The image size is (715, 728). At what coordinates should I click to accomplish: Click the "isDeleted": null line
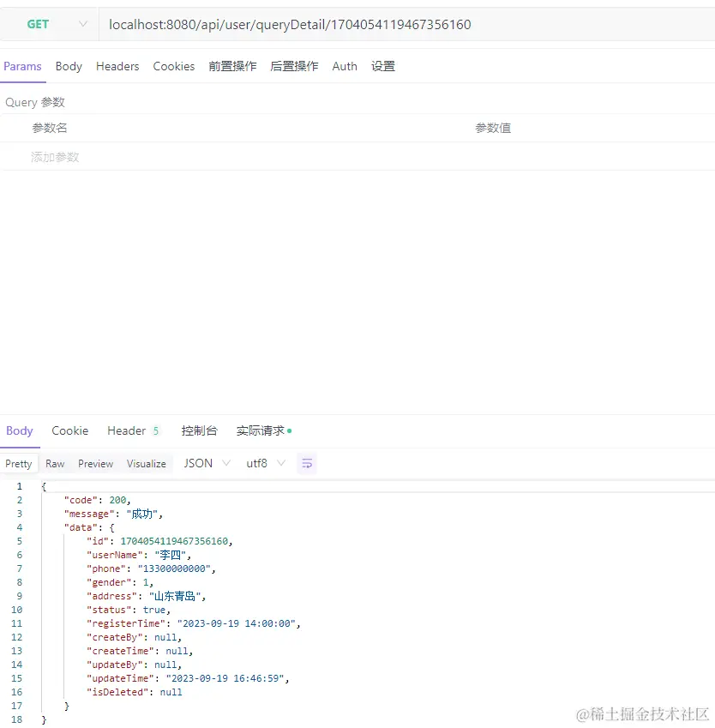click(135, 692)
